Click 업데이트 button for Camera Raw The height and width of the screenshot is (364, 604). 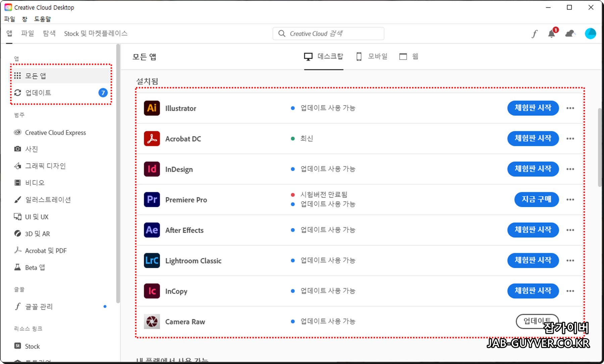click(x=537, y=321)
